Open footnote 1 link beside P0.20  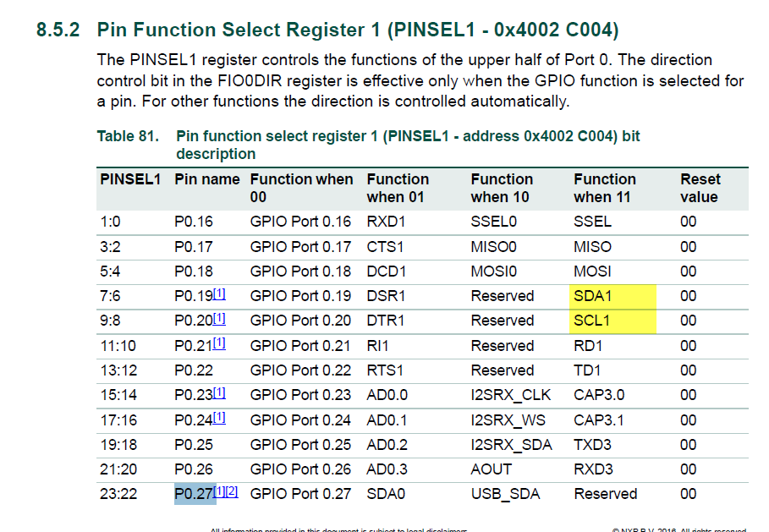click(x=219, y=320)
